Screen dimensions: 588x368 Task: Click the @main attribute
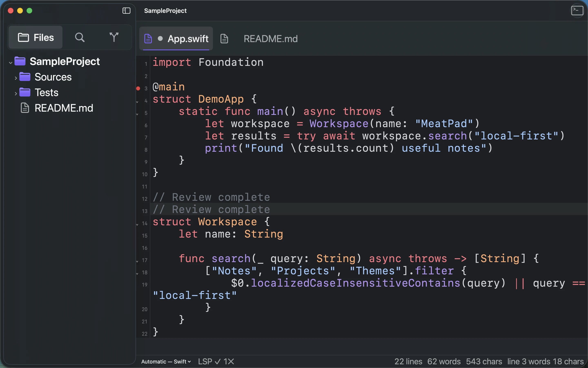point(169,87)
